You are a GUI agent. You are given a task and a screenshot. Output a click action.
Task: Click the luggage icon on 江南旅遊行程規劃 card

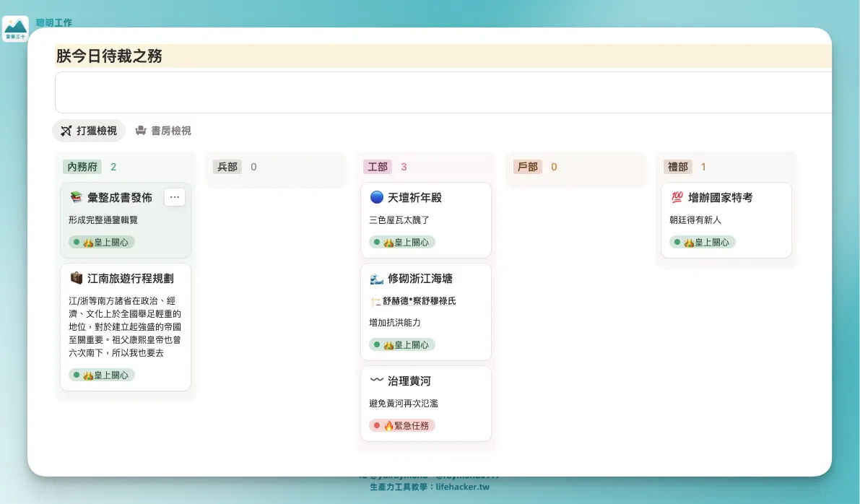(x=77, y=278)
